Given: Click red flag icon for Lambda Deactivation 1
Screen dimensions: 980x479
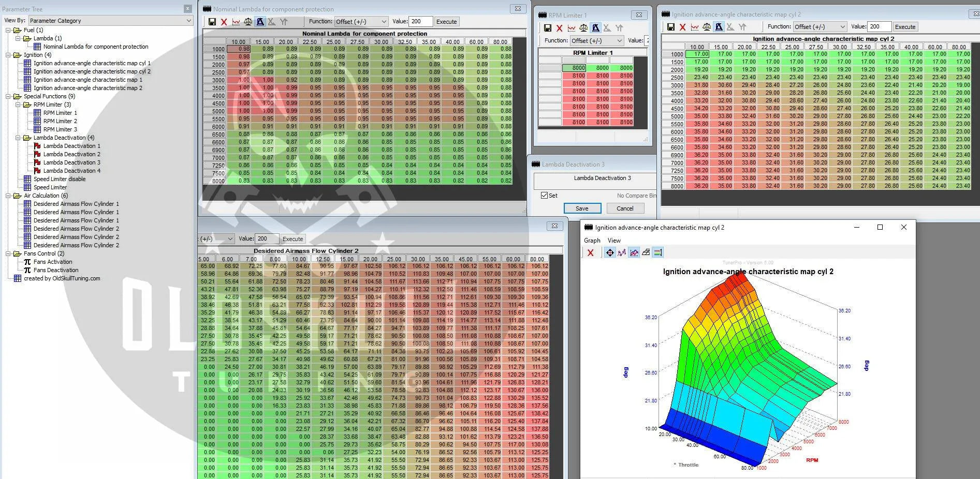Looking at the screenshot, I should click(37, 146).
